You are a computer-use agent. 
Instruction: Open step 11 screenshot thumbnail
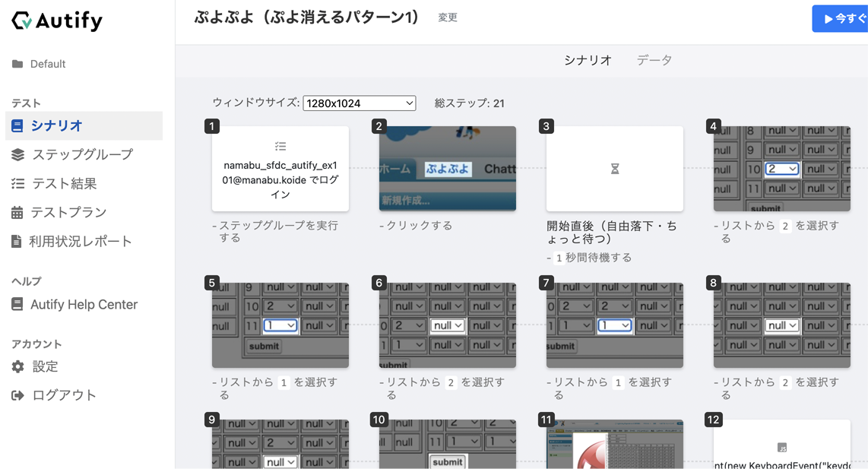614,444
